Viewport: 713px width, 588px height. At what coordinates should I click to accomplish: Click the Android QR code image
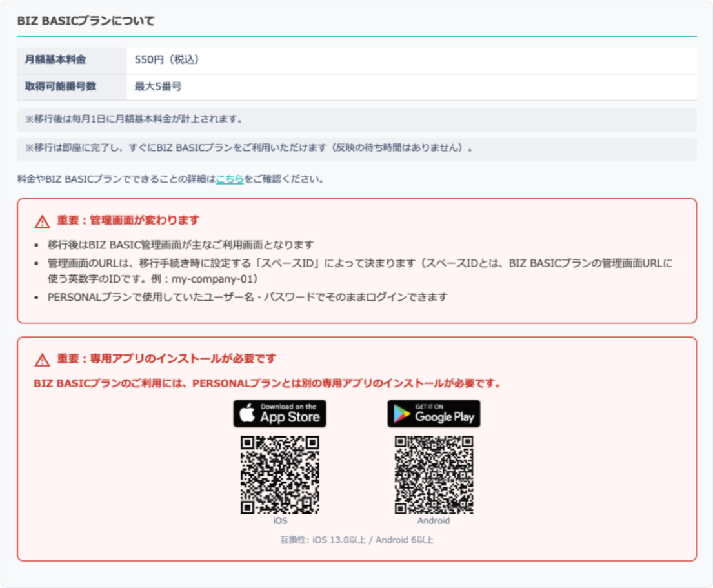pyautogui.click(x=434, y=475)
